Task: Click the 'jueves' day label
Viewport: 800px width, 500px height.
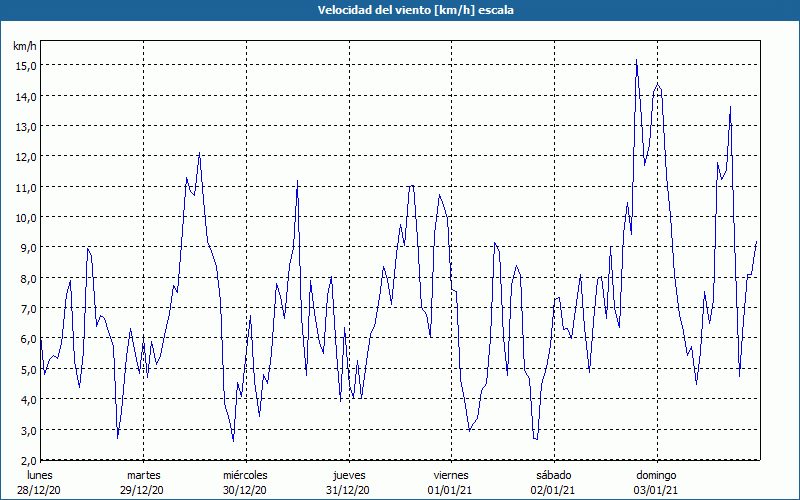Action: (349, 476)
